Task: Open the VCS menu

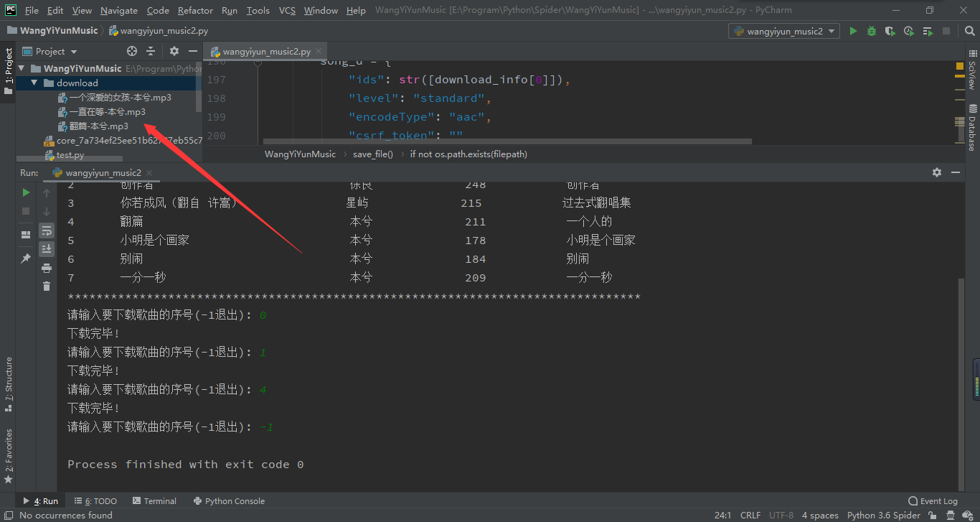Action: tap(287, 10)
